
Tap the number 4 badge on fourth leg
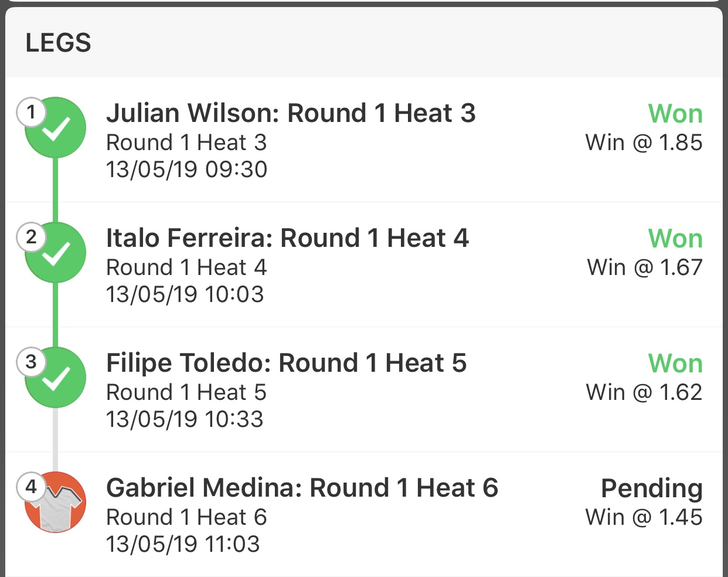(31, 487)
